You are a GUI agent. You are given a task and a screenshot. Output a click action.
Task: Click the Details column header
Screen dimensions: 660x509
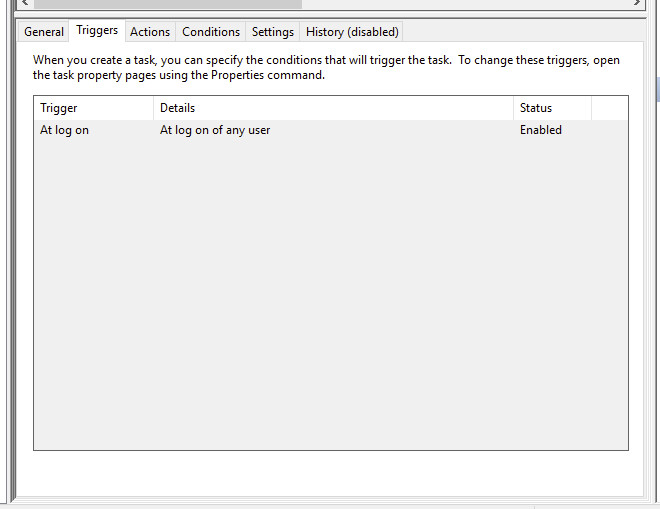coord(333,108)
